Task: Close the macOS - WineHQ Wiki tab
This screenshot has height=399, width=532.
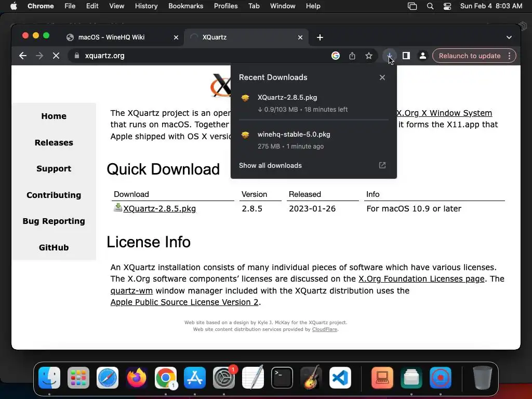Action: coord(176,37)
